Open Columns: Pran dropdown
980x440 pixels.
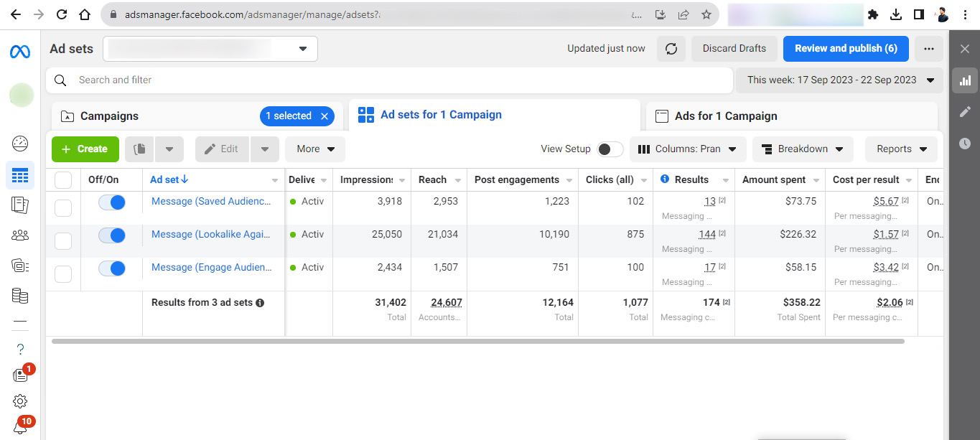(688, 149)
